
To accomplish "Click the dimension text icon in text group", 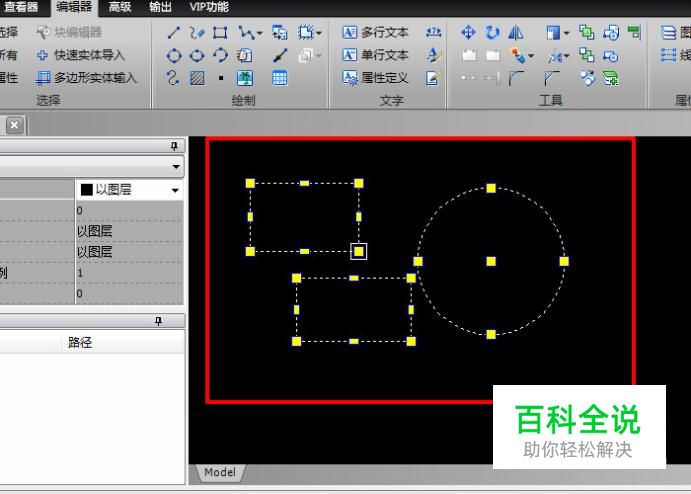I will [434, 32].
